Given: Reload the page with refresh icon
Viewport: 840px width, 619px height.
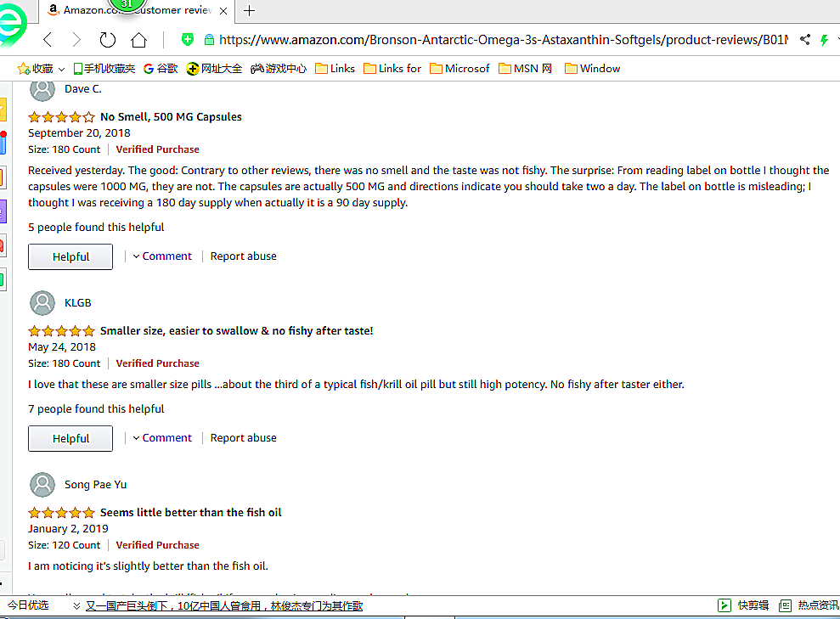Looking at the screenshot, I should [x=108, y=40].
